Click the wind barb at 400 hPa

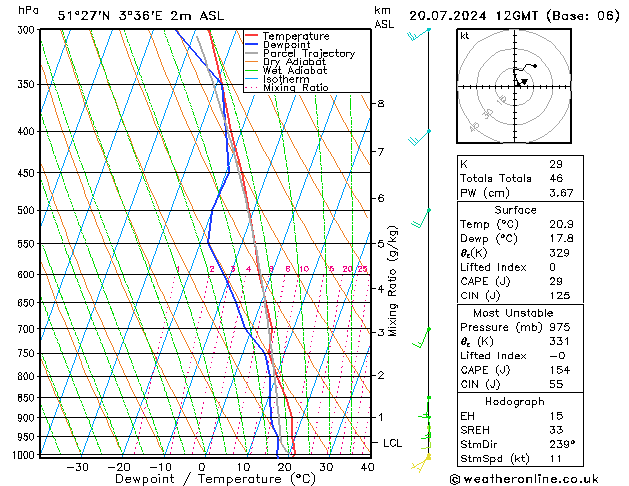pyautogui.click(x=419, y=138)
